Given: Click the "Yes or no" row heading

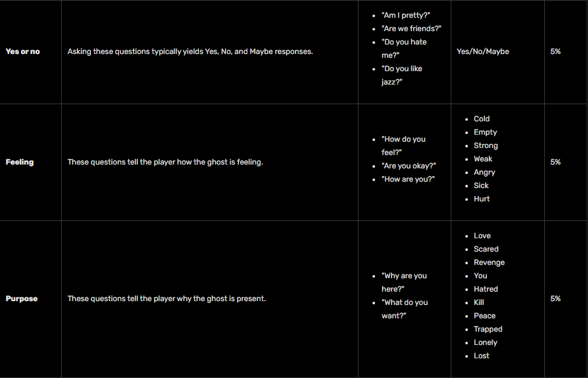Looking at the screenshot, I should [23, 51].
